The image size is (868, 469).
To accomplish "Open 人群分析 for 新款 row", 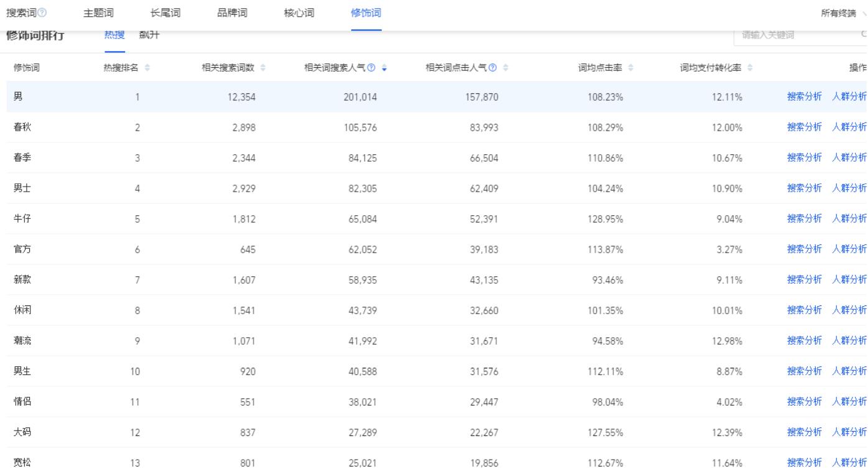I will click(x=849, y=279).
